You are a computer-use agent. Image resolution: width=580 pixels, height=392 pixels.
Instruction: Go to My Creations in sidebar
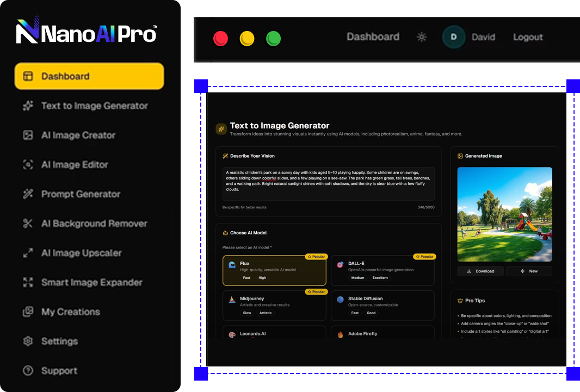[x=71, y=312]
